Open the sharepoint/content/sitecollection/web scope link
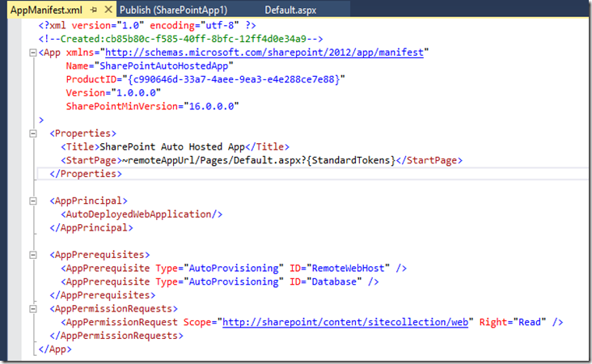This screenshot has height=364, width=592. coord(345,322)
